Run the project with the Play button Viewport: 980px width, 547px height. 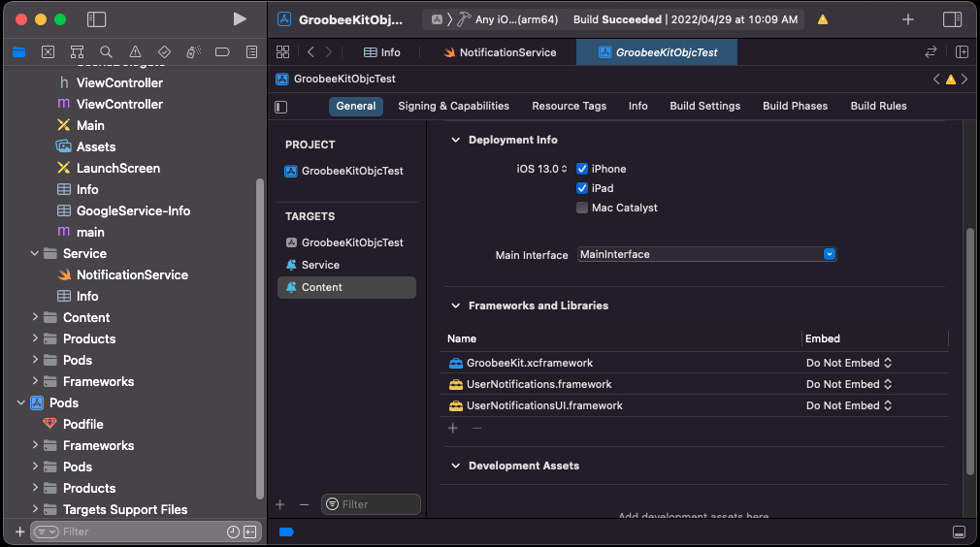240,19
